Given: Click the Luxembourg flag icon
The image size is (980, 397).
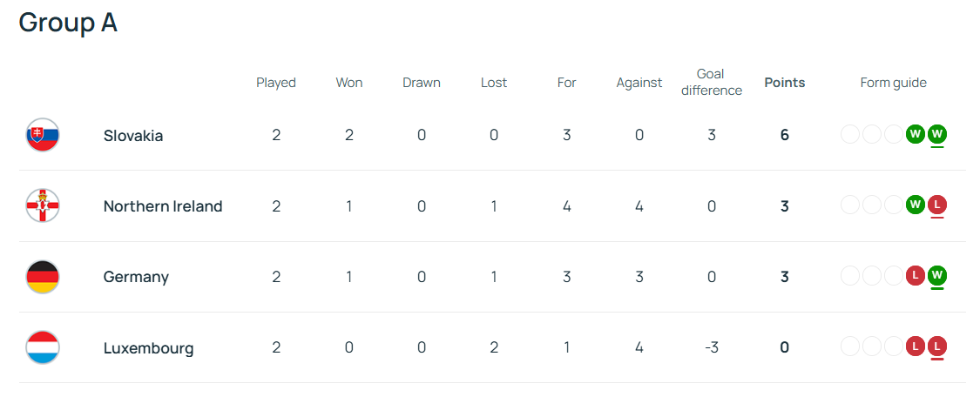Looking at the screenshot, I should [43, 347].
